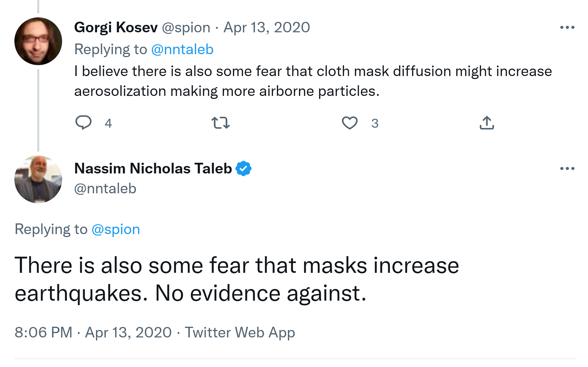Click the 8:06 PM · Apr 13, 2020 timestamp

tap(93, 332)
